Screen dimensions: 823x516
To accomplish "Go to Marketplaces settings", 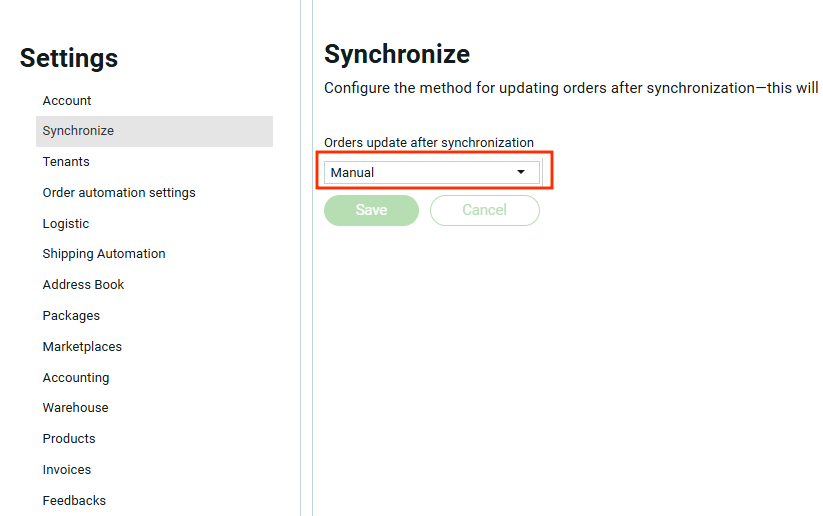I will pos(82,347).
